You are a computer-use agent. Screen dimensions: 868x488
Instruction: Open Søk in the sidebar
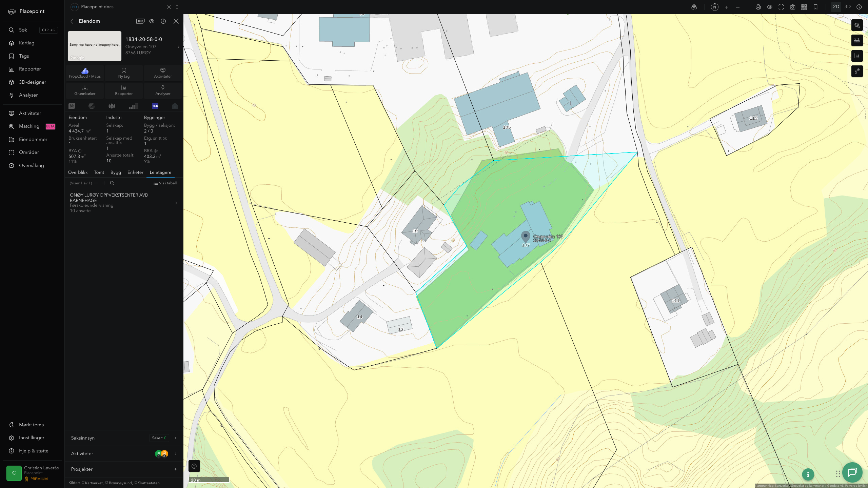32,30
